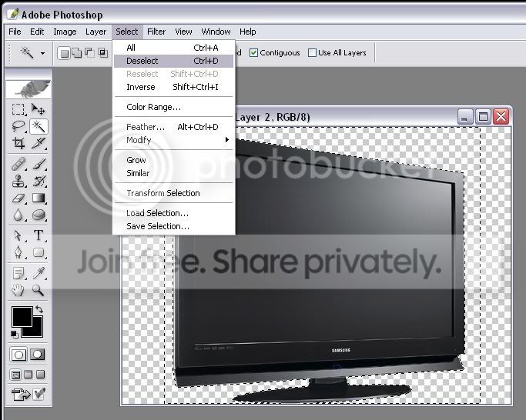Select the Lasso tool
This screenshot has width=526, height=420.
(x=18, y=126)
